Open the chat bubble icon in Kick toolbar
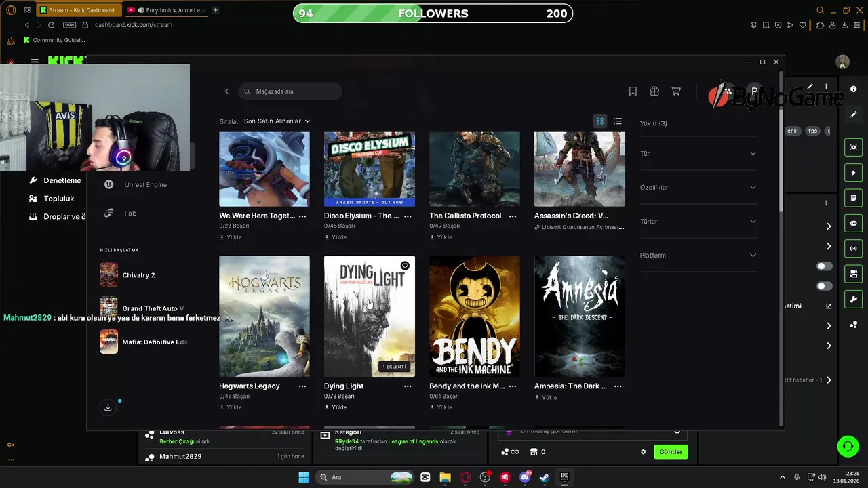Image resolution: width=868 pixels, height=488 pixels. pyautogui.click(x=853, y=224)
